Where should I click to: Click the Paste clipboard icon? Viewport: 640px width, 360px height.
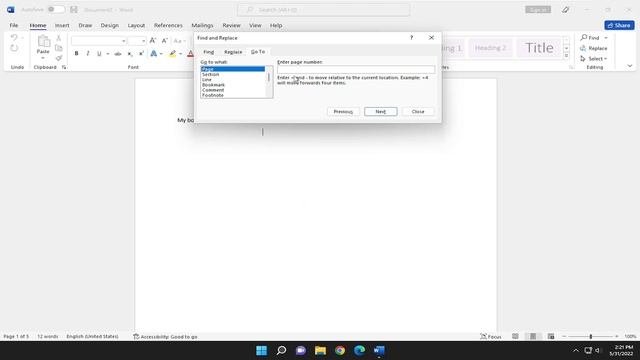(x=43, y=42)
